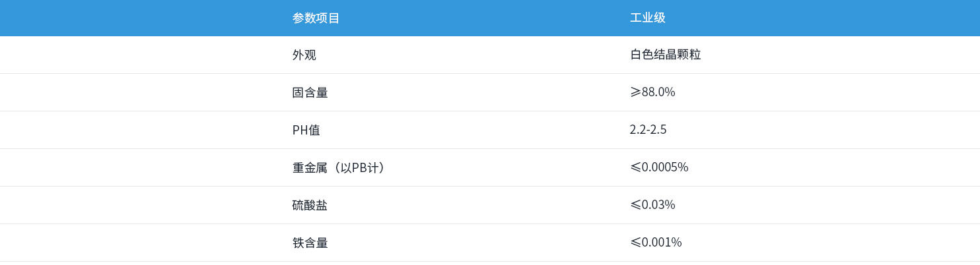The width and height of the screenshot is (980, 265).
Task: Click the 参数项目 column header
Action: (x=316, y=18)
